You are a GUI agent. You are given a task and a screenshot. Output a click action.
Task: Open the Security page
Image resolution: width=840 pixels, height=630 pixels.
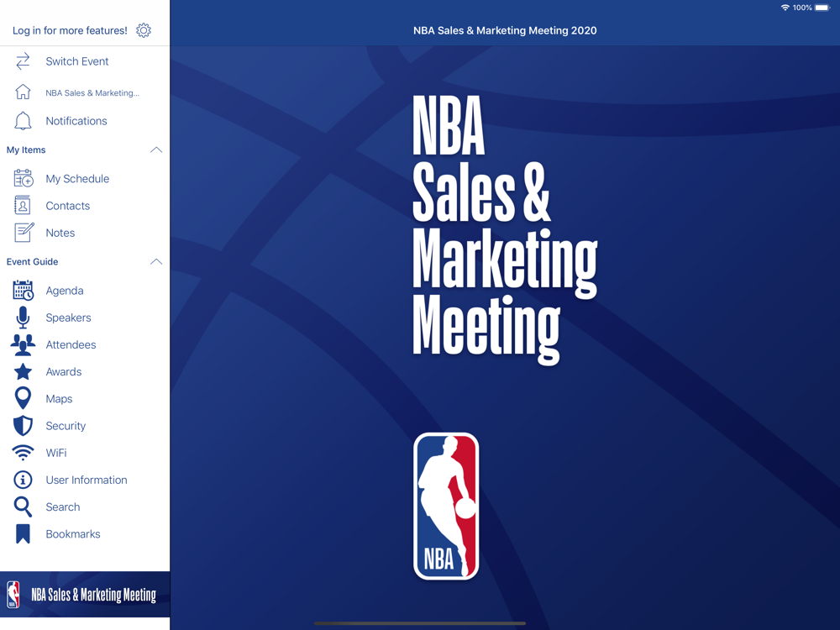coord(66,426)
